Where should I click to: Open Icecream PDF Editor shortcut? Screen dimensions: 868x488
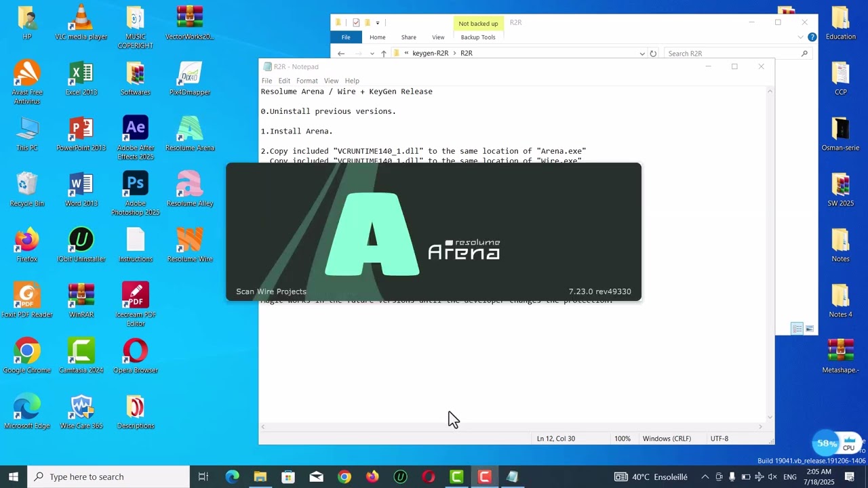(136, 305)
